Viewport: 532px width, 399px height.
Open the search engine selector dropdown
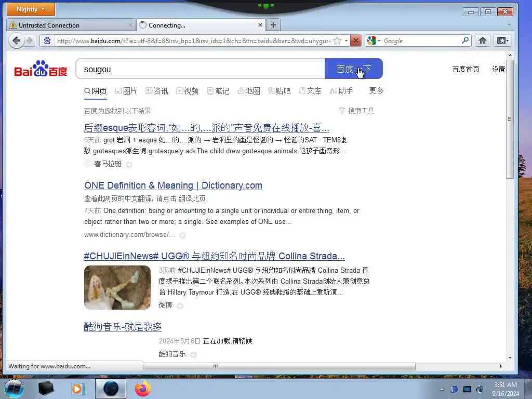(x=379, y=41)
